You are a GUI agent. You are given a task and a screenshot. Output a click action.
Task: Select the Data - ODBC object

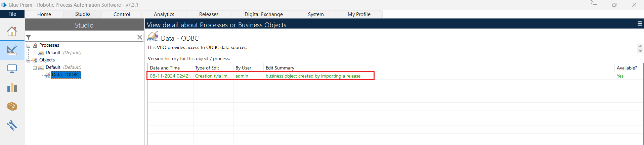(x=66, y=75)
